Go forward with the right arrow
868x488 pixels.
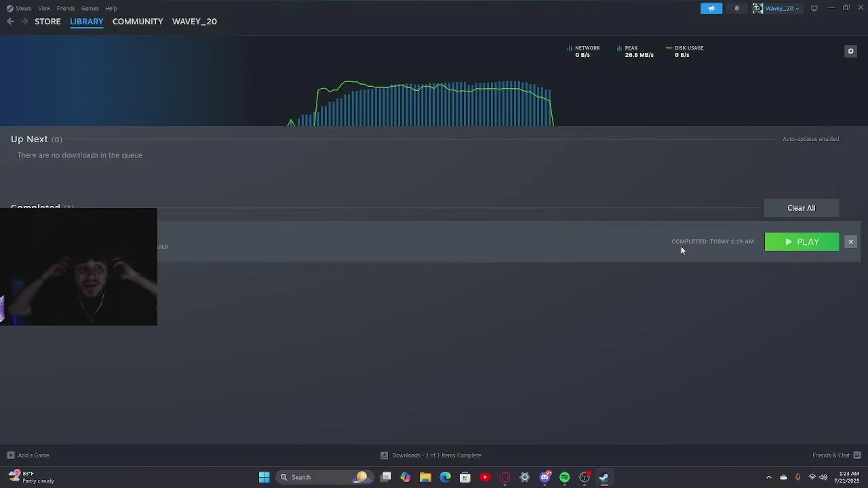[x=25, y=22]
